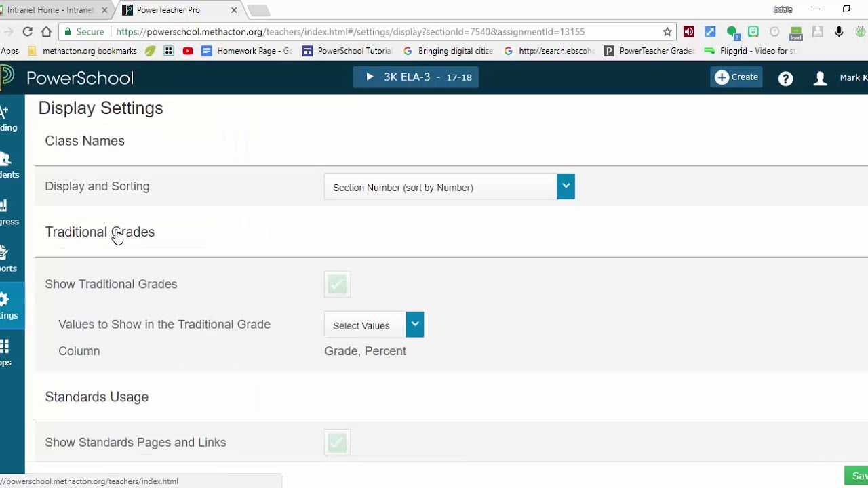Viewport: 868px width, 488px height.
Task: Open the user profile icon
Action: (x=821, y=79)
